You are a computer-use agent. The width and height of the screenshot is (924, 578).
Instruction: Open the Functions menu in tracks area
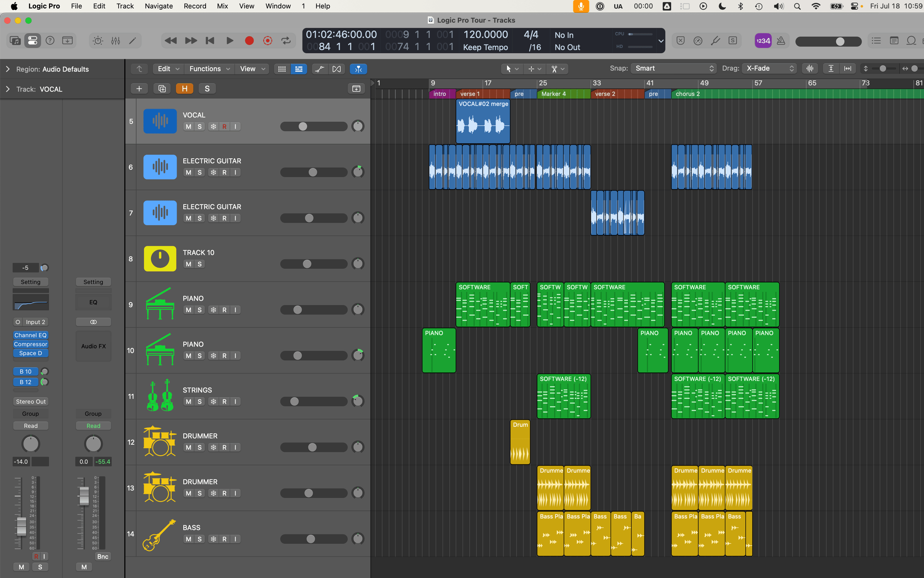click(x=209, y=69)
